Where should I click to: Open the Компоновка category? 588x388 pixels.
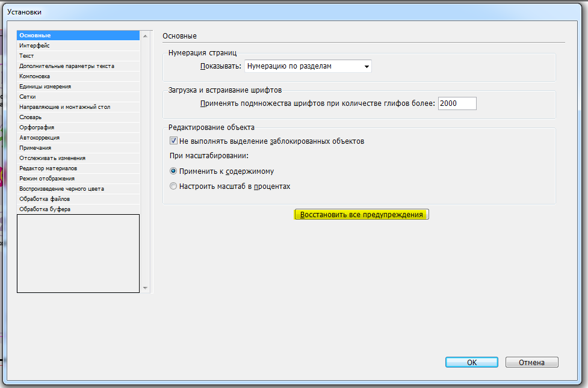(x=78, y=76)
